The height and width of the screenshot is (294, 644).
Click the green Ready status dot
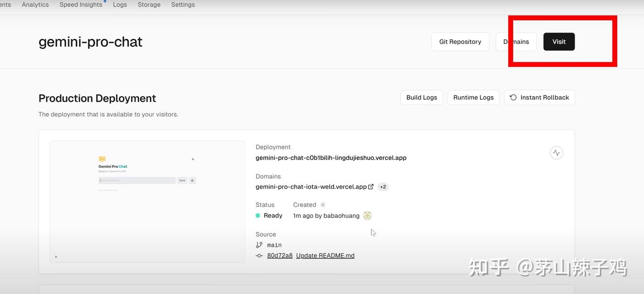click(x=258, y=215)
